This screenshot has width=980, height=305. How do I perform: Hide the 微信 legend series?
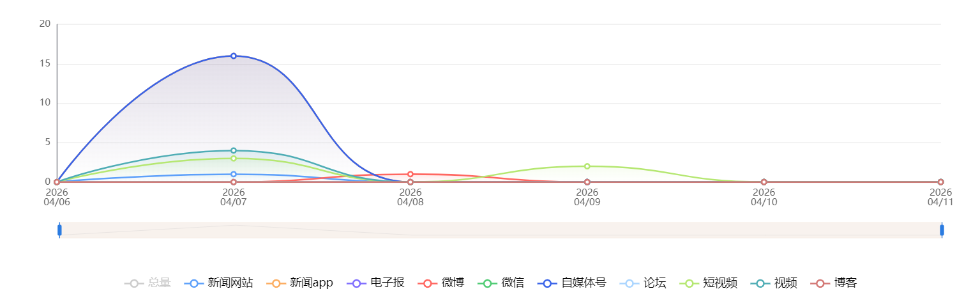[x=501, y=283]
